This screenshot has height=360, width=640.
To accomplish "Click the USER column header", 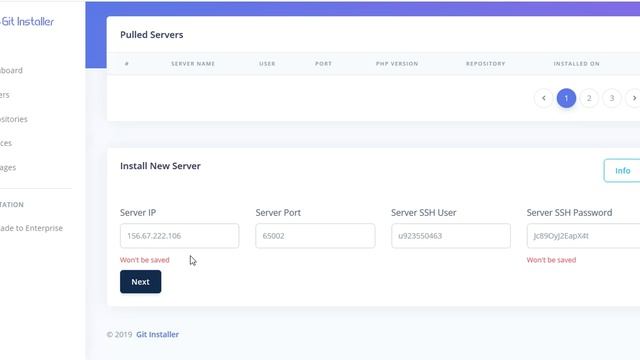I will tap(267, 64).
